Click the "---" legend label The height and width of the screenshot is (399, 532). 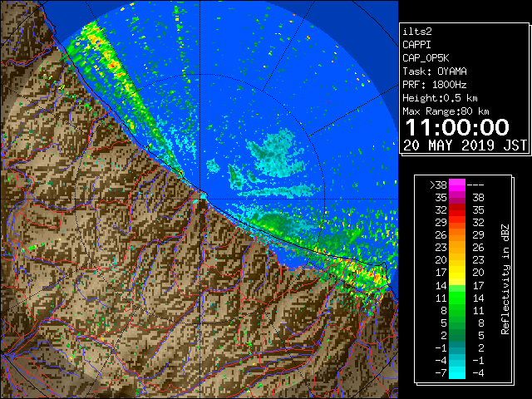[x=475, y=185]
